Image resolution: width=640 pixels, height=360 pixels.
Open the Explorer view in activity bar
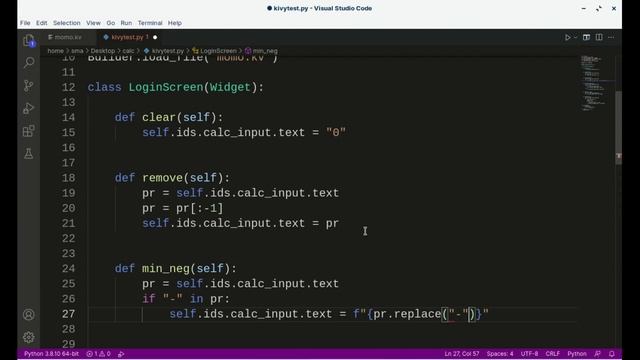pyautogui.click(x=29, y=40)
